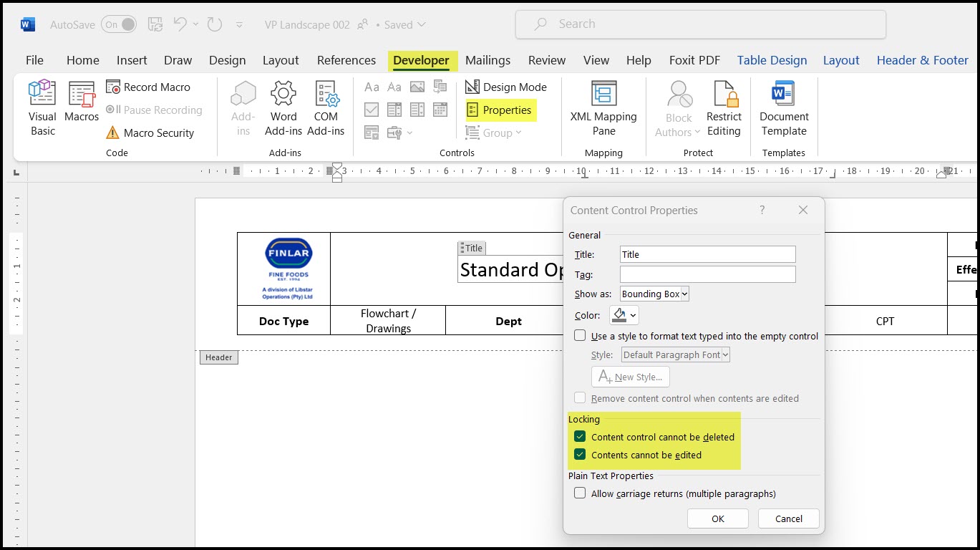
Task: Toggle the AutoSave switch
Action: [x=119, y=24]
